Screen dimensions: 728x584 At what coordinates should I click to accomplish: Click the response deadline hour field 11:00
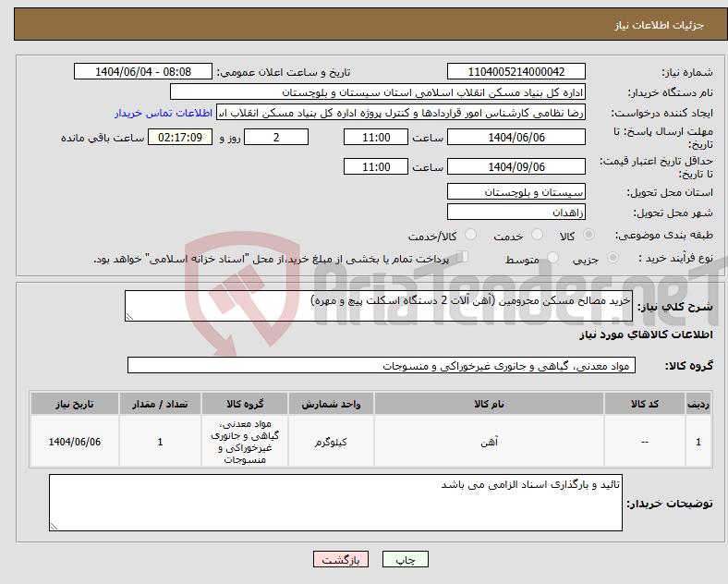click(376, 137)
